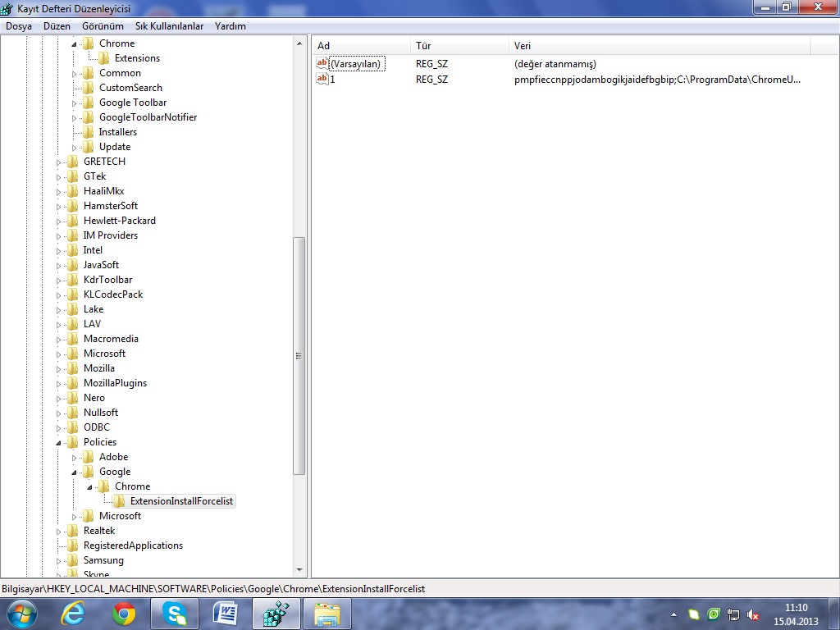Screen dimensions: 840x630
Task: Click the GTek folder icon
Action: (x=73, y=176)
